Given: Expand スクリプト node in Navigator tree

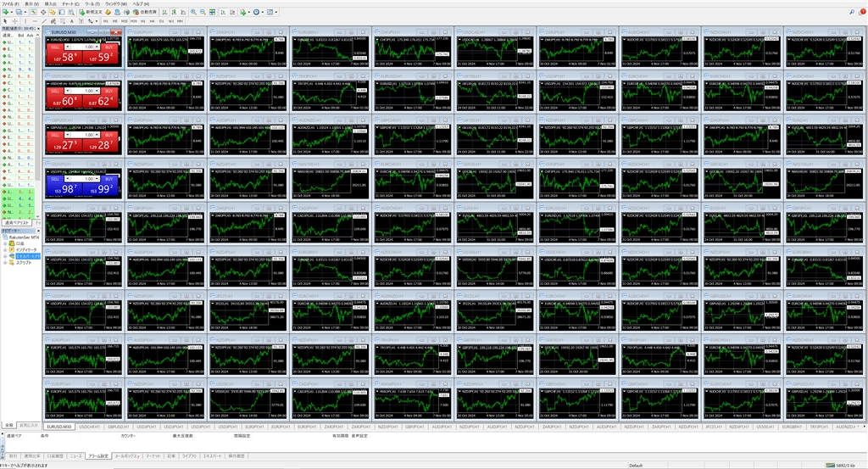Looking at the screenshot, I should (x=5, y=262).
